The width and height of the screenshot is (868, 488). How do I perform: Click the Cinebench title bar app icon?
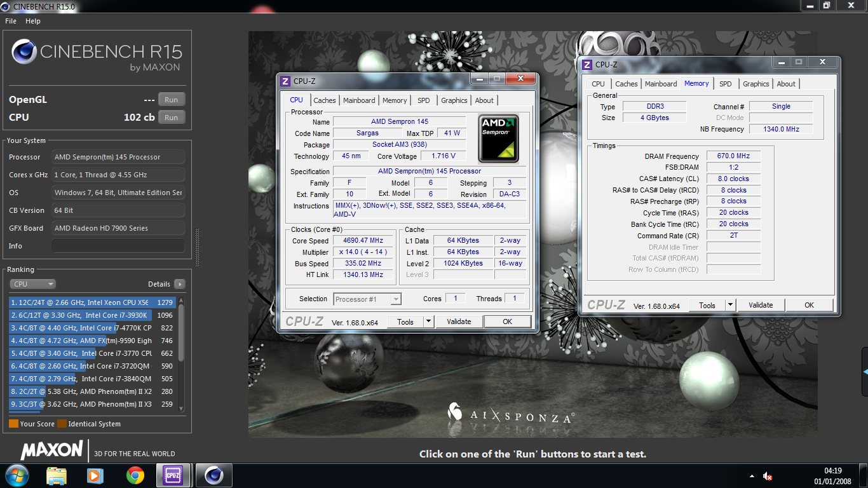[x=6, y=6]
